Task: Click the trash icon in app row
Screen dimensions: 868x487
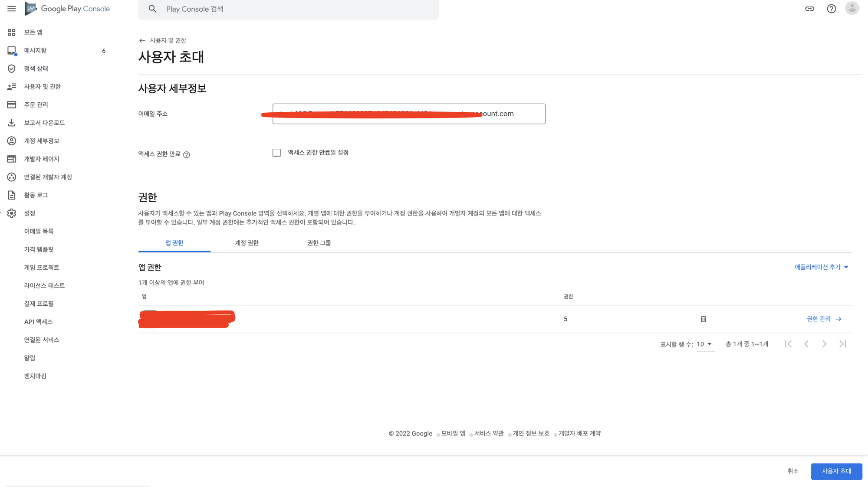Action: 703,319
